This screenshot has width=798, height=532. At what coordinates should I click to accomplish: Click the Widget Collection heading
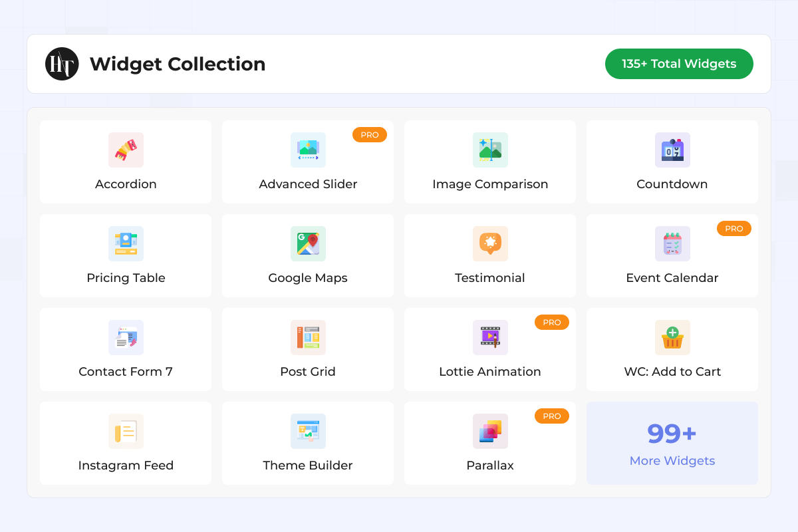tap(178, 64)
